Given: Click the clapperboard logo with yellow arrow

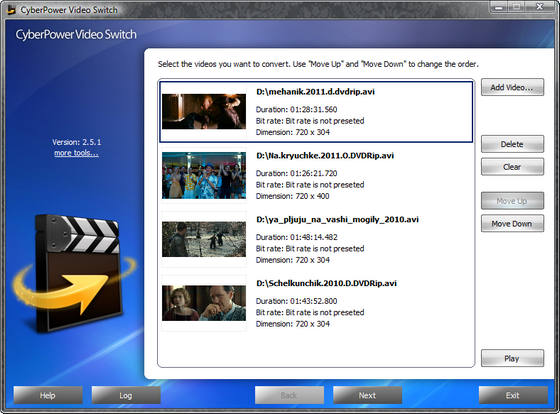Looking at the screenshot, I should pyautogui.click(x=74, y=273).
